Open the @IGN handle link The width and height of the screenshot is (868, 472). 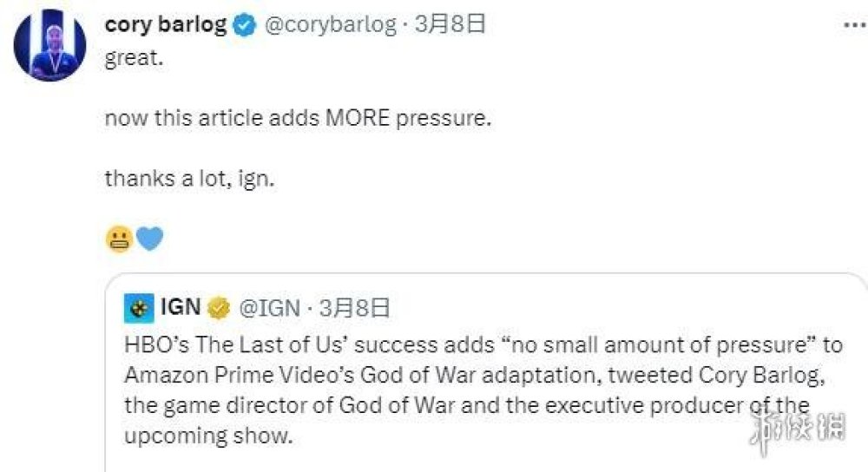(x=269, y=307)
